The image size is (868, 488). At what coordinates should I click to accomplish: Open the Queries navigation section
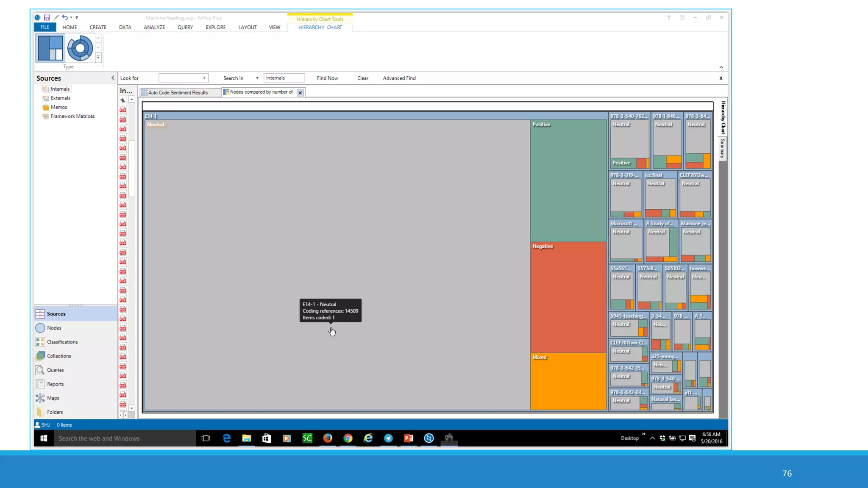(55, 370)
